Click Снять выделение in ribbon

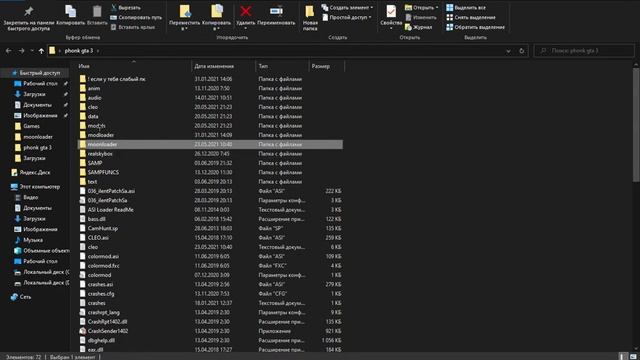(x=471, y=18)
